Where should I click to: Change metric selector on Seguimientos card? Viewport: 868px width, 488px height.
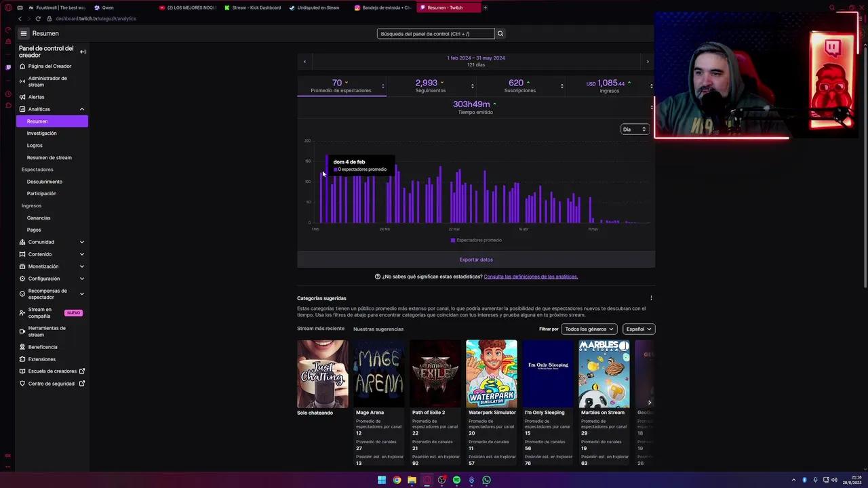472,86
